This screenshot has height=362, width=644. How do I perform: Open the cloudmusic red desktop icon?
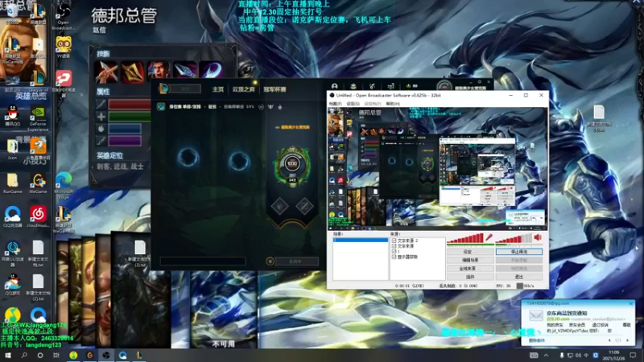coord(38,216)
